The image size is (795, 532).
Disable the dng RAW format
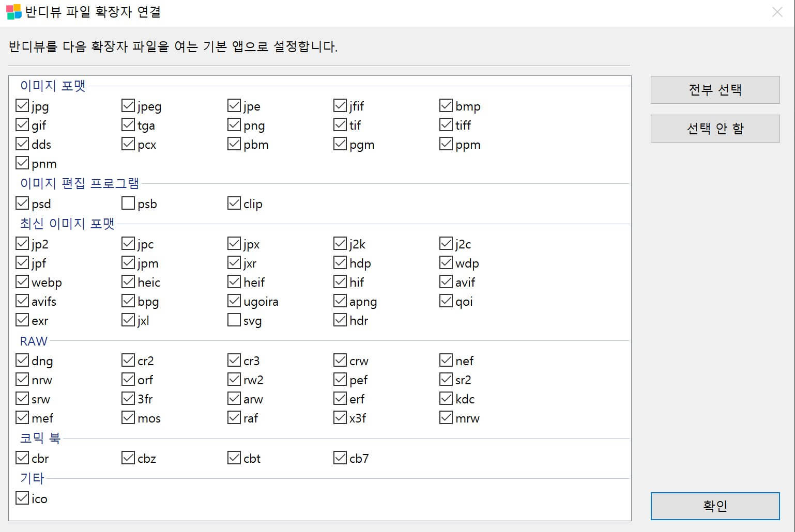(22, 359)
